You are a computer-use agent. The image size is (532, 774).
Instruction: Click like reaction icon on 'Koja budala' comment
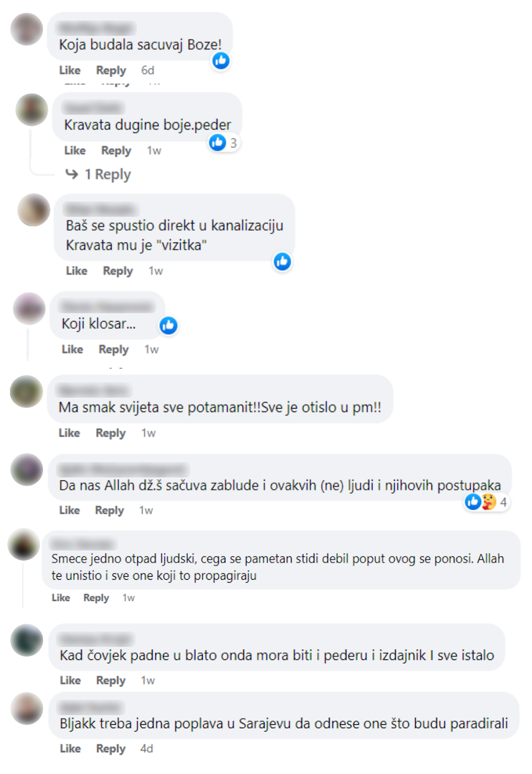[221, 60]
